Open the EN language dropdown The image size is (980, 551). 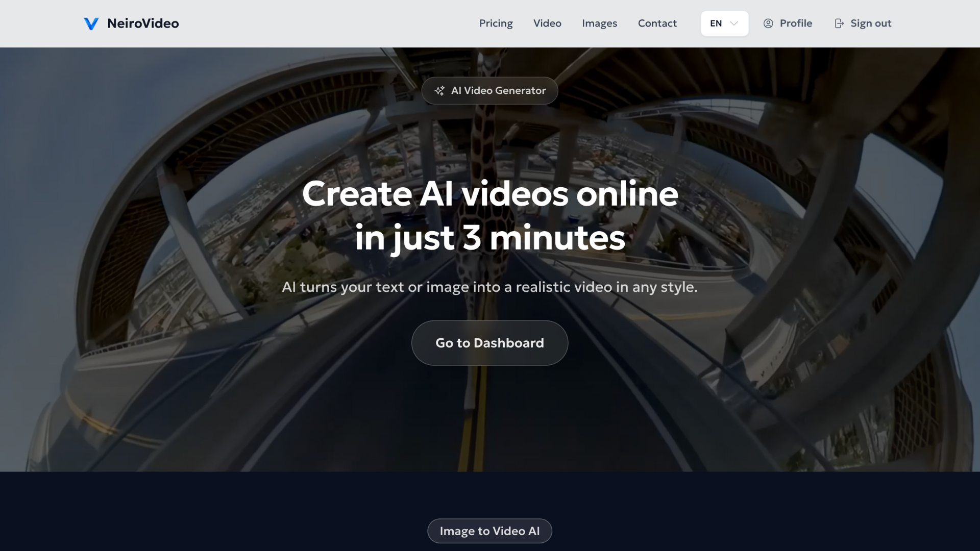coord(724,23)
